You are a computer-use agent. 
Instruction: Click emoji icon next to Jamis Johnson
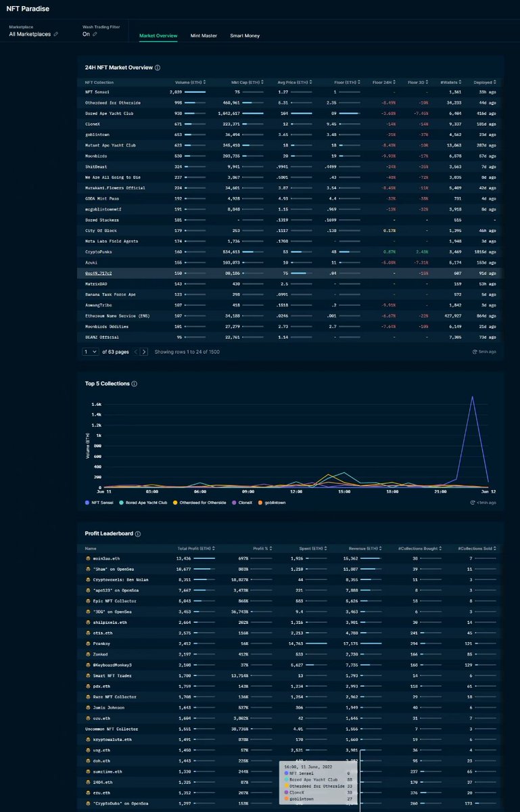88,708
